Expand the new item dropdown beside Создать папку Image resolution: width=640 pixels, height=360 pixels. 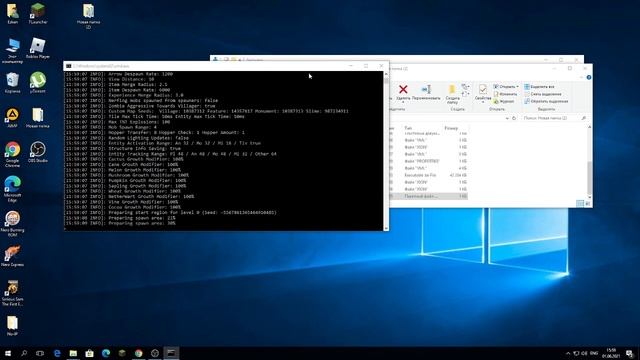465,87
